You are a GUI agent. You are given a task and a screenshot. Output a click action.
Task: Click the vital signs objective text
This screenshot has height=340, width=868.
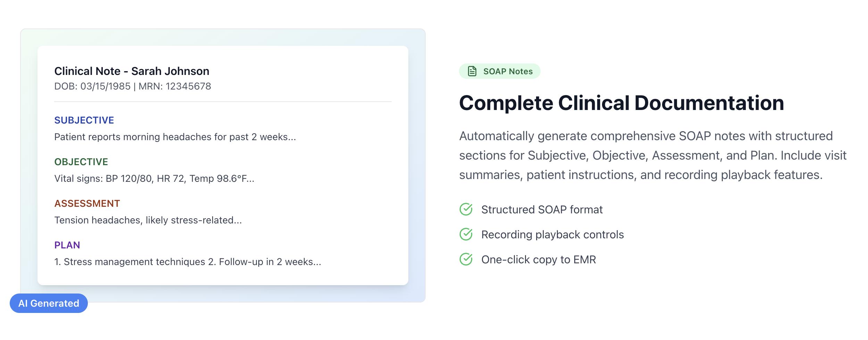[154, 178]
